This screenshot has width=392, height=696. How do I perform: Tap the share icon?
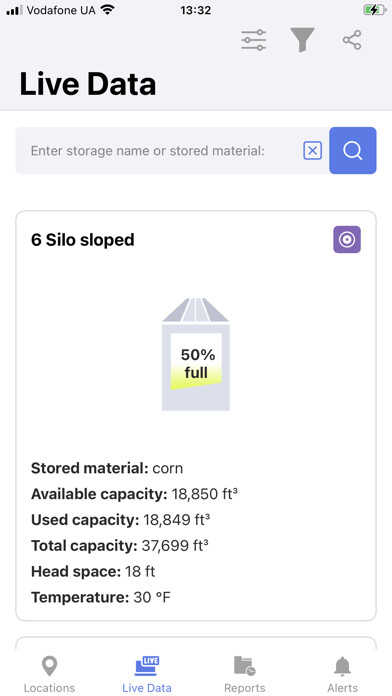click(x=352, y=40)
